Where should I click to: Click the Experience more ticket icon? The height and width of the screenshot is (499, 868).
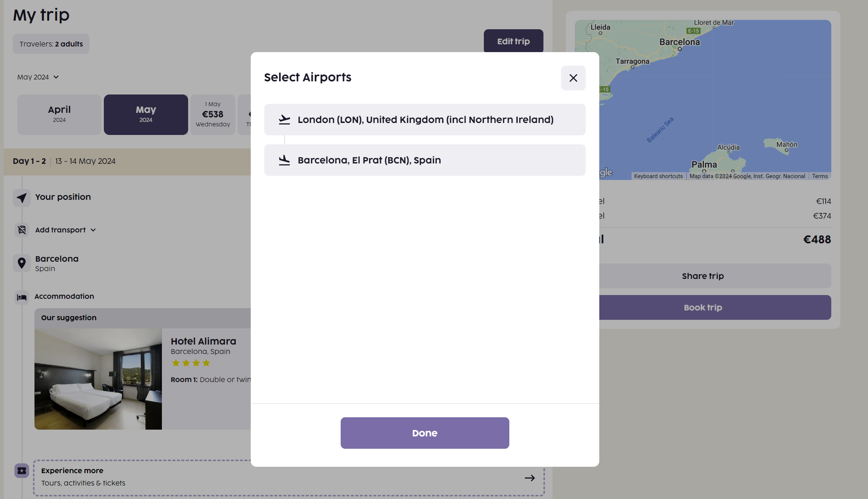tap(22, 471)
